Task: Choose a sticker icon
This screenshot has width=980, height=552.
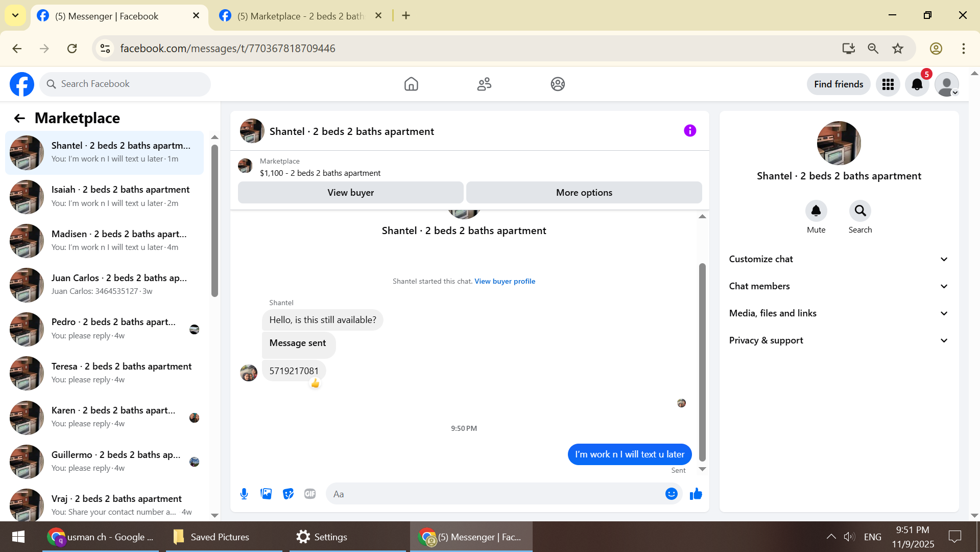Action: (288, 494)
